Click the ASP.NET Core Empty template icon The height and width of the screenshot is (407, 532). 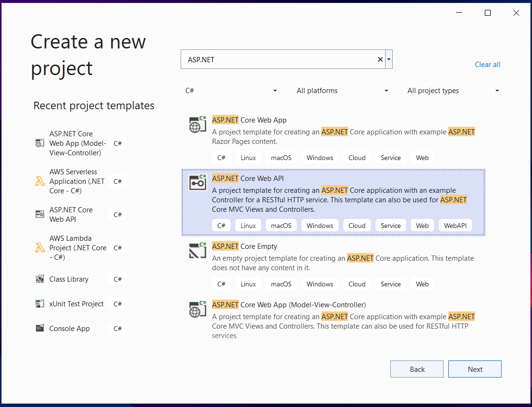point(197,251)
